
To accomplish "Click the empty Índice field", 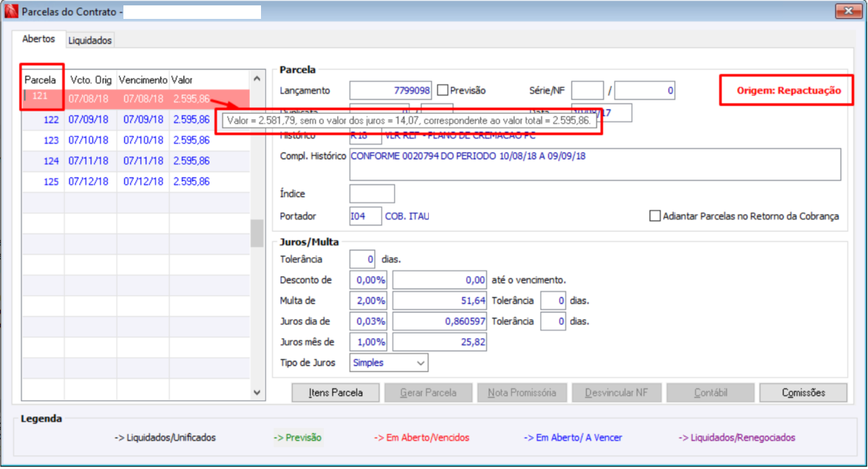I will click(x=372, y=194).
